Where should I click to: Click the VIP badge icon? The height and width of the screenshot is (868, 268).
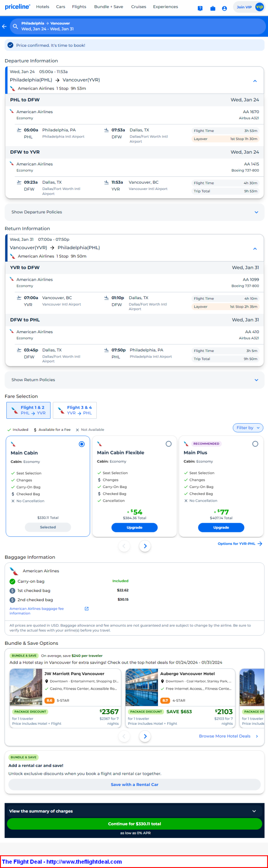point(259,7)
